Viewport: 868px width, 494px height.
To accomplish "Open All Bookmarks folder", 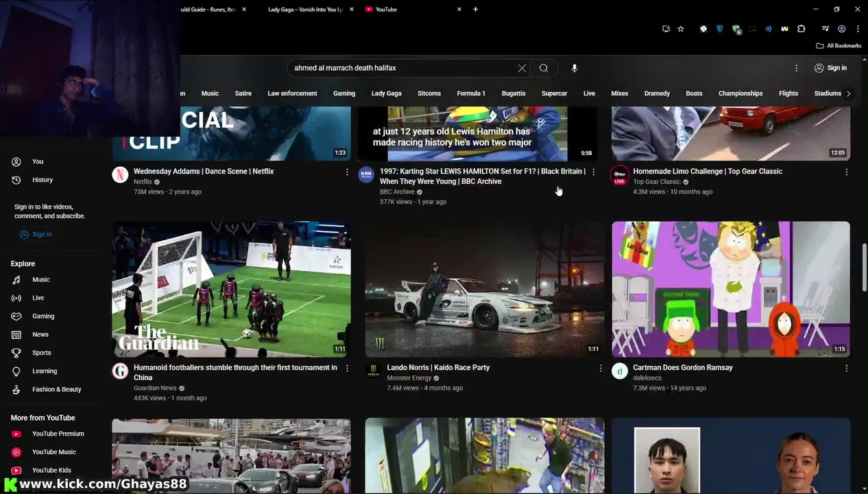I will 839,46.
